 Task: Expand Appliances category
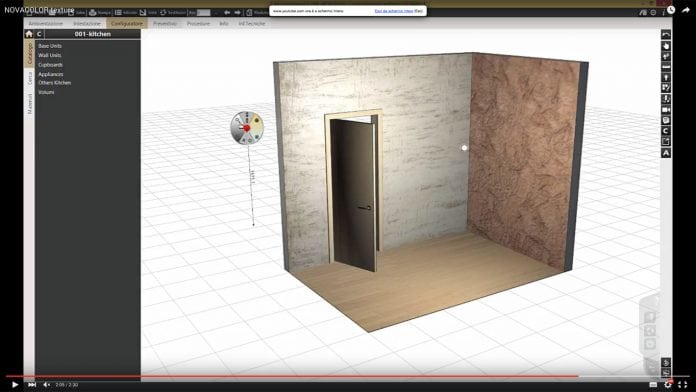click(x=51, y=74)
